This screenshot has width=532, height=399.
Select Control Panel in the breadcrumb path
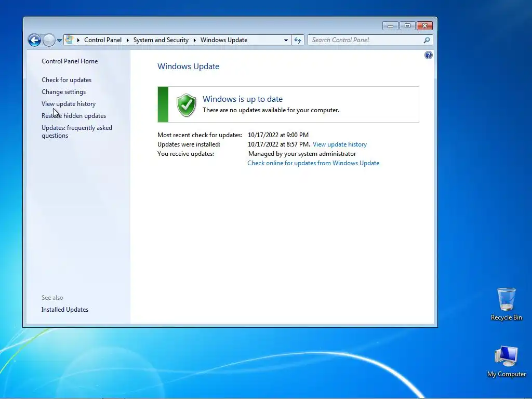coord(103,40)
